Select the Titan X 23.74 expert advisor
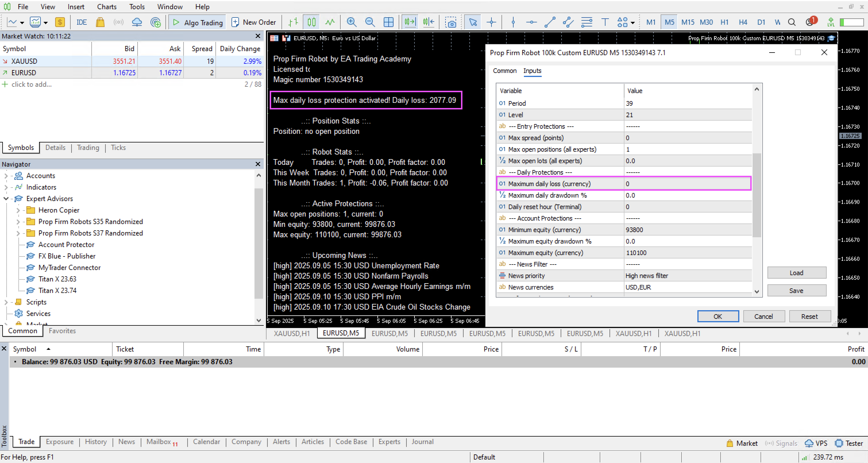Image resolution: width=868 pixels, height=463 pixels. [x=57, y=290]
